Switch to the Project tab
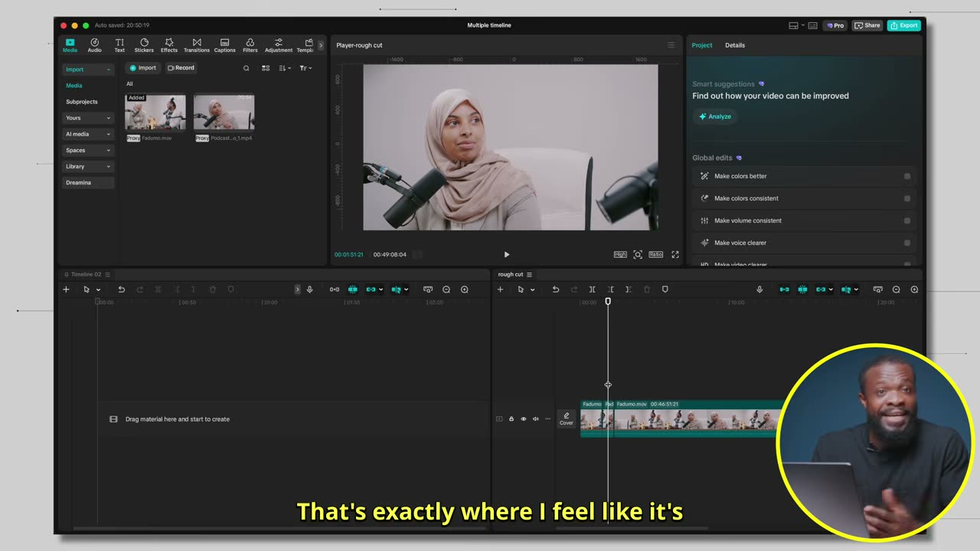980x551 pixels. [702, 45]
